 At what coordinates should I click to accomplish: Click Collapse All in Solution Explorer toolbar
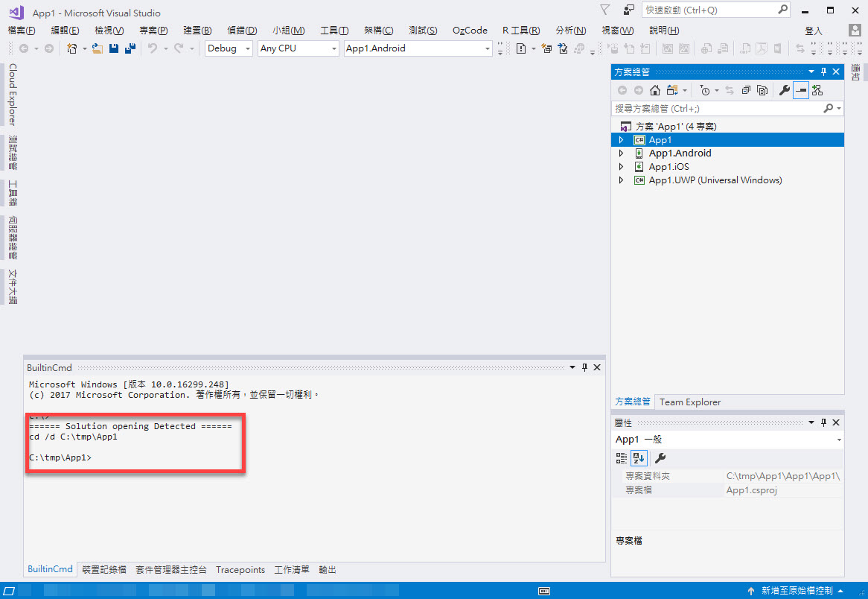(x=746, y=90)
